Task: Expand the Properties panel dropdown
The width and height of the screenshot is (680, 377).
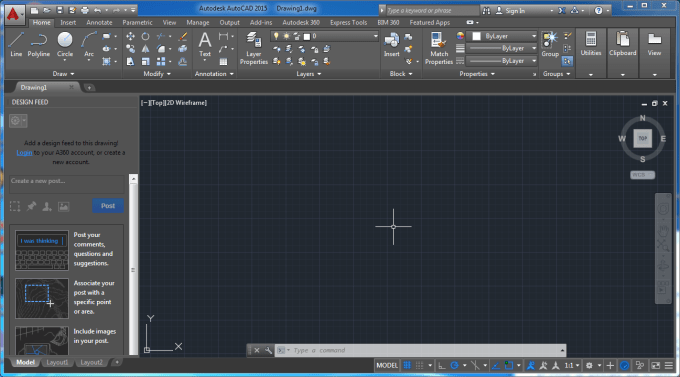Action: coord(477,74)
